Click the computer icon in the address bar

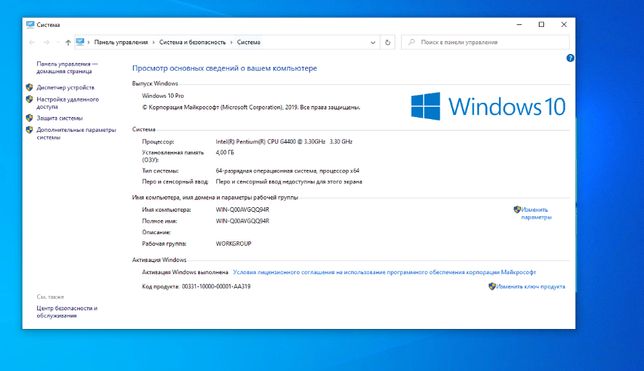80,42
